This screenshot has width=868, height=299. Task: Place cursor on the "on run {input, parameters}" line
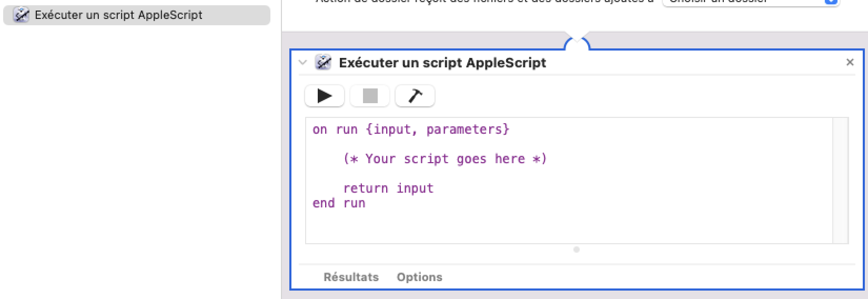coord(411,129)
